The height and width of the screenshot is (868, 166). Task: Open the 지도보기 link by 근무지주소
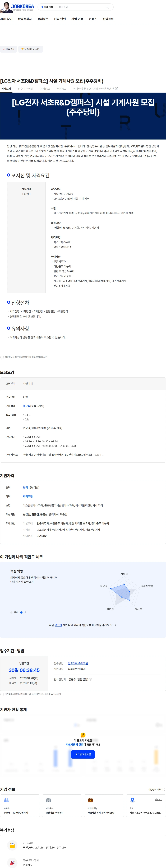click(x=97, y=455)
